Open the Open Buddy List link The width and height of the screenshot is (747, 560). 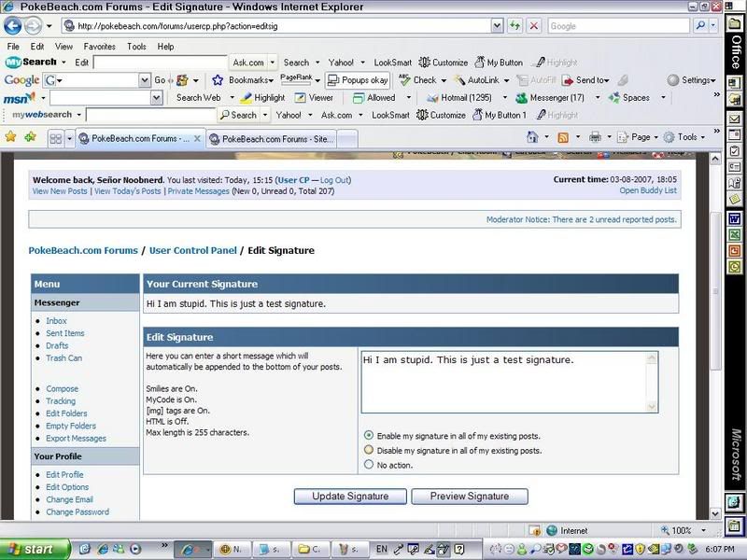[x=648, y=190]
